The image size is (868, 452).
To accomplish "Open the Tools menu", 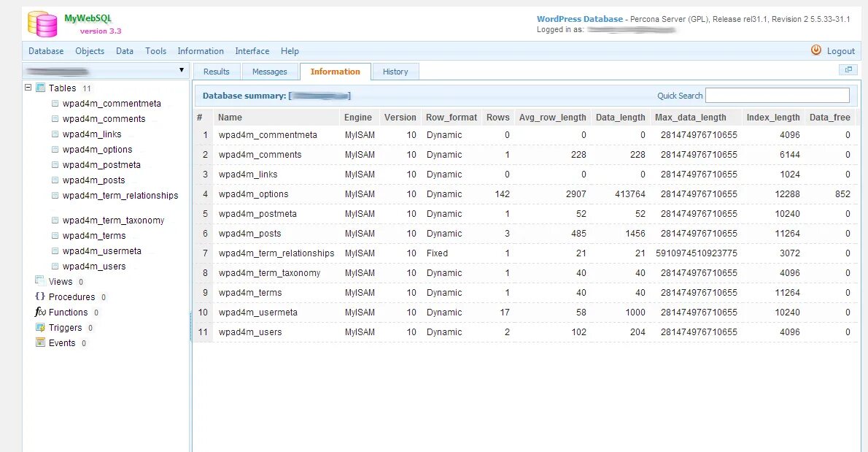I will coord(155,51).
